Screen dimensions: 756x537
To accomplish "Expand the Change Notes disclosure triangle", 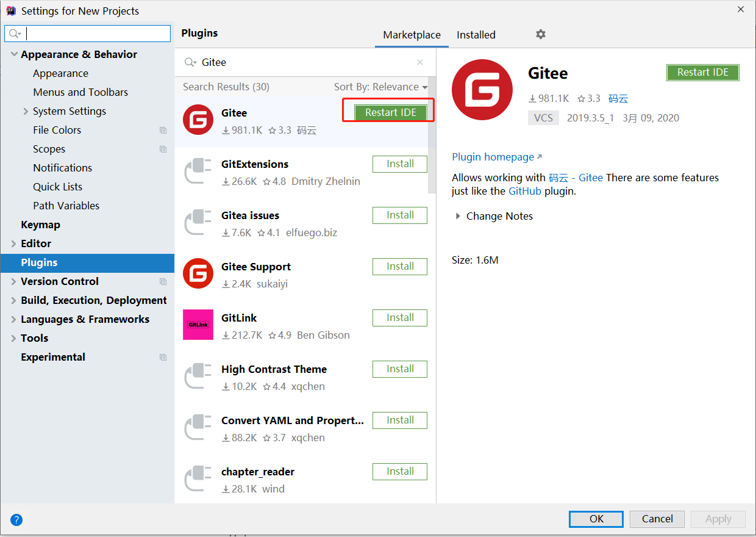I will point(458,216).
